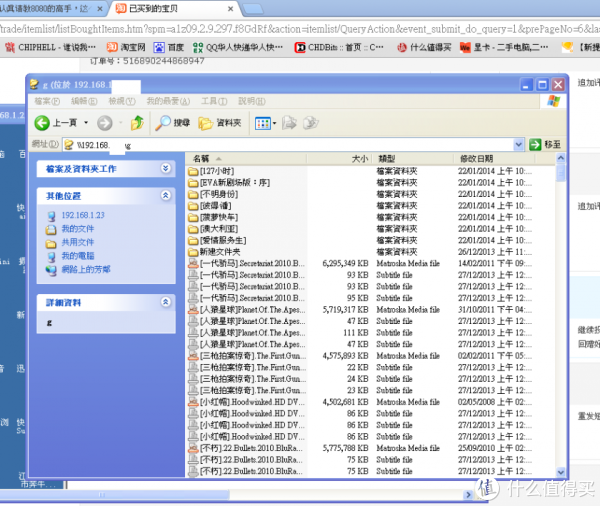Open the [127小时] folder
Image resolution: width=600 pixels, height=506 pixels.
[222, 171]
